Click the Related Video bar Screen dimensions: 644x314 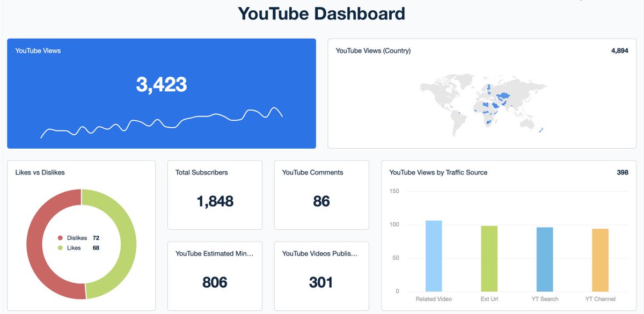pos(434,256)
